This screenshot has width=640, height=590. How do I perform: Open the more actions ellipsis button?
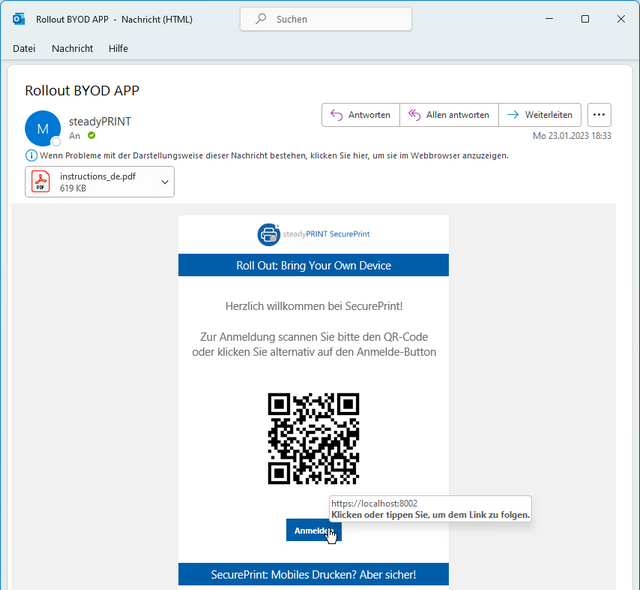tap(599, 115)
